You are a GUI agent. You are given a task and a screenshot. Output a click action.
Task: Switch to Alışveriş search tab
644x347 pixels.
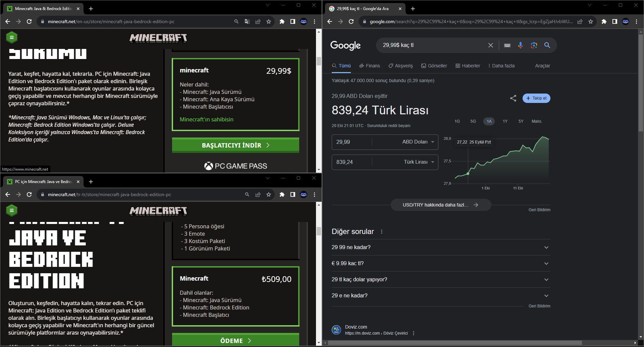(x=400, y=66)
